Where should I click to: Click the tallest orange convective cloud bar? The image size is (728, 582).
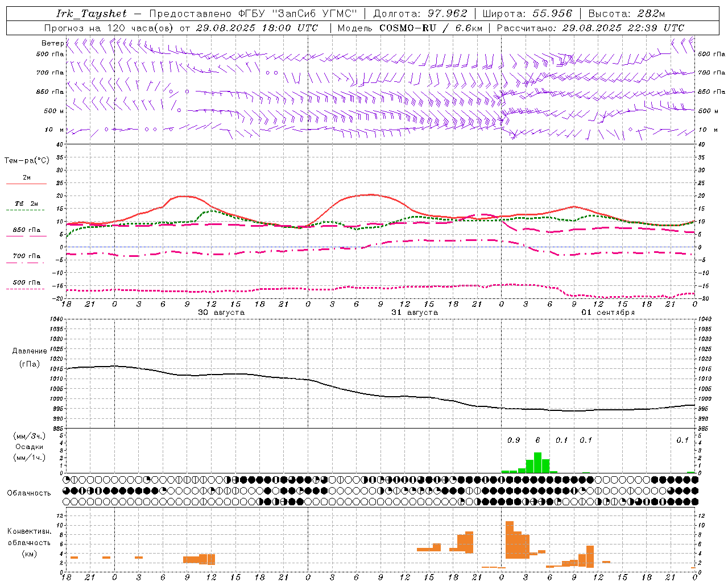[x=510, y=540]
